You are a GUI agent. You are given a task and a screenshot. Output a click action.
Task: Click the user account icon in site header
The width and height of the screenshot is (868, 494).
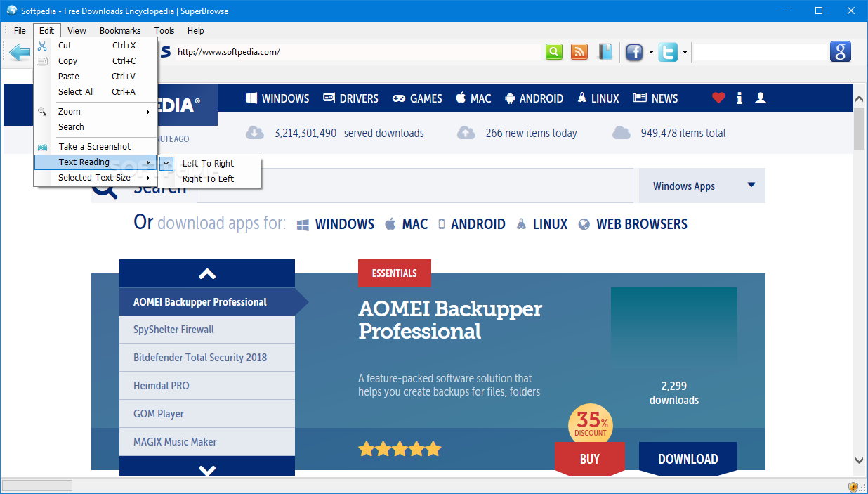760,98
